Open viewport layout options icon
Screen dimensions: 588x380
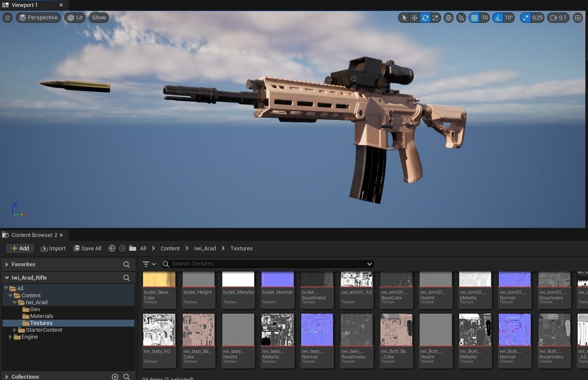click(578, 18)
